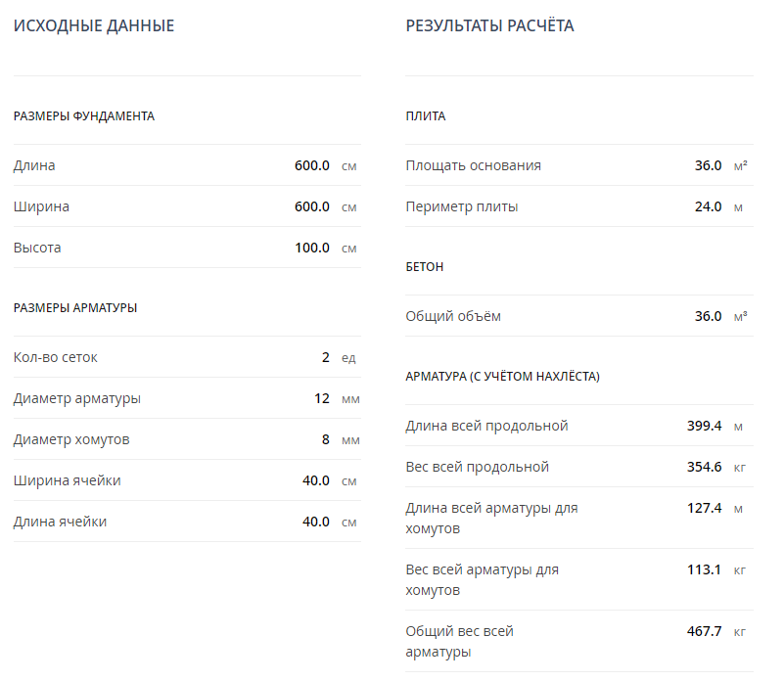Screen dimensions: 784x682
Task: Select the Общий вес всей арматуры value
Action: [x=704, y=631]
